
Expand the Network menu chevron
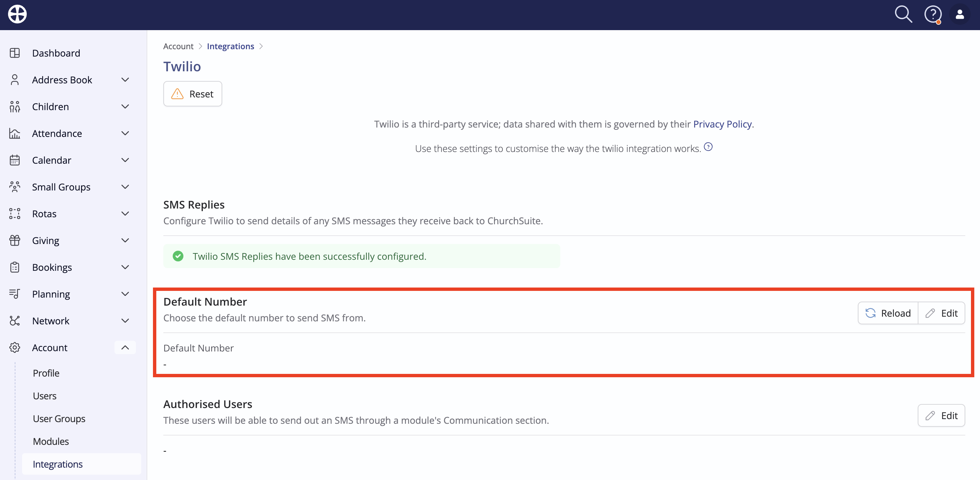pos(125,321)
